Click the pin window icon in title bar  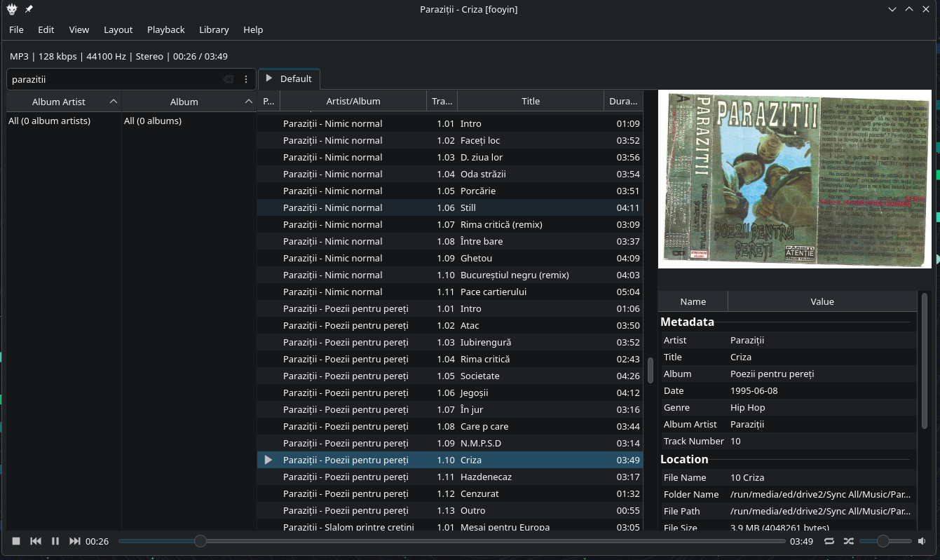(x=29, y=9)
